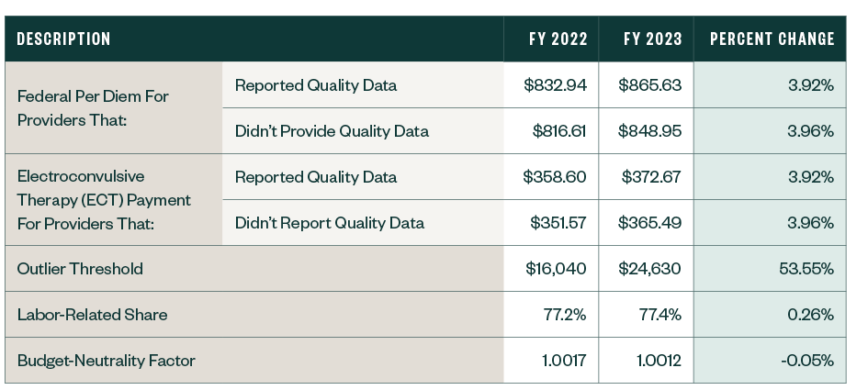Select the Budget-Neutrality Factor row label
Screen dimensions: 868x390
point(107,361)
